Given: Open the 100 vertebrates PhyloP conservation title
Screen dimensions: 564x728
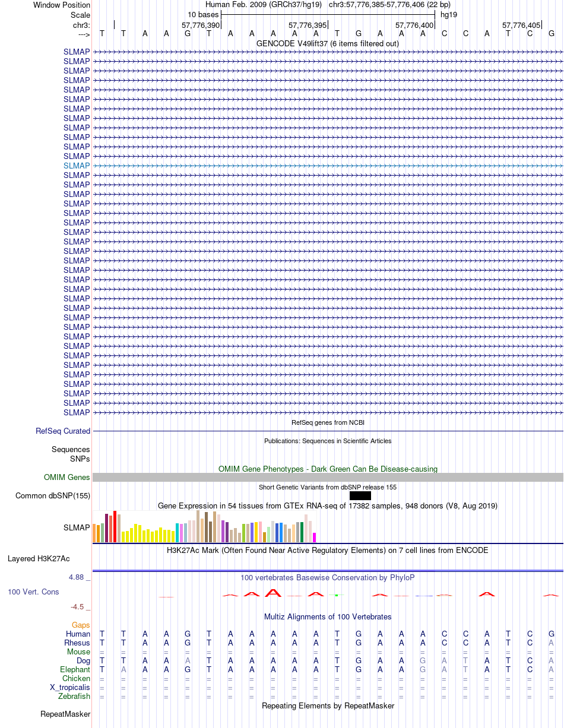Looking at the screenshot, I should [328, 577].
